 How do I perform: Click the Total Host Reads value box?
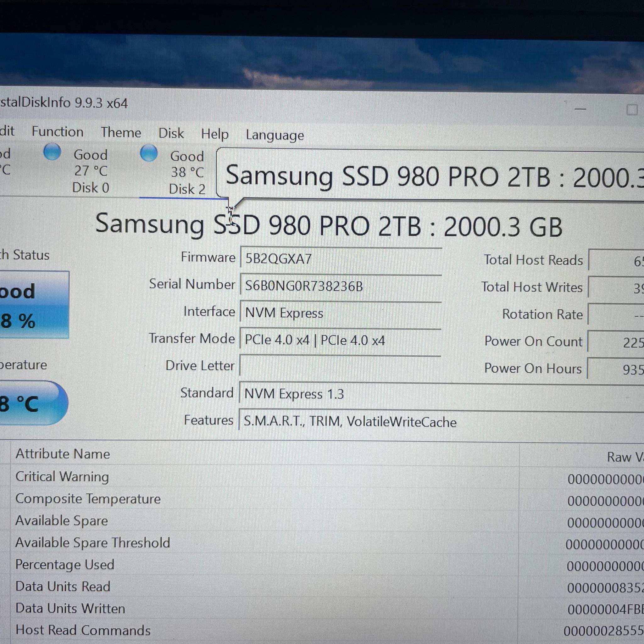pyautogui.click(x=616, y=260)
